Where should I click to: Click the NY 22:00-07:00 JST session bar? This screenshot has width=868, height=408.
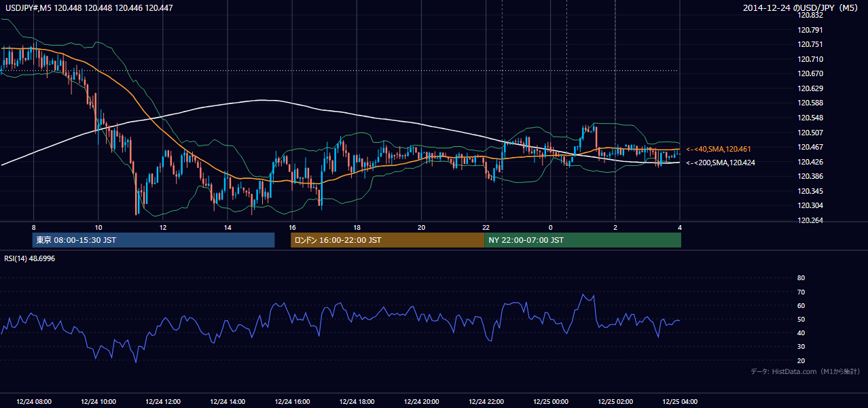(x=583, y=240)
